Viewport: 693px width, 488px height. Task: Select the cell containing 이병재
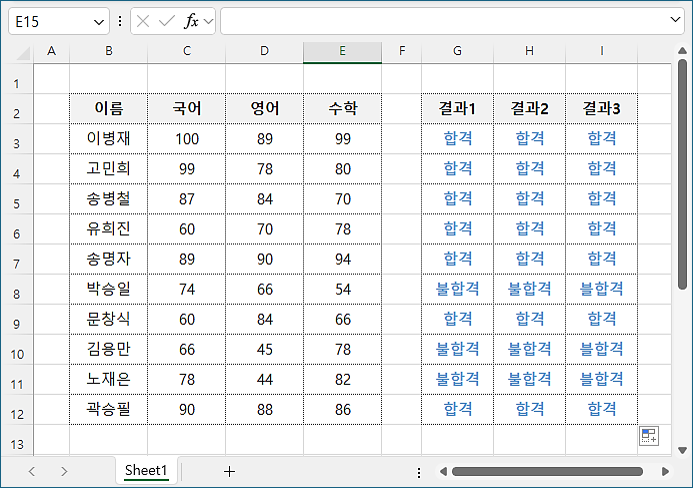point(108,139)
